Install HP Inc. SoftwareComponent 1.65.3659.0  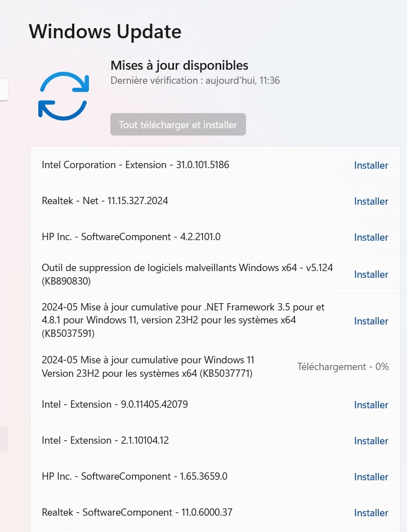[371, 477]
